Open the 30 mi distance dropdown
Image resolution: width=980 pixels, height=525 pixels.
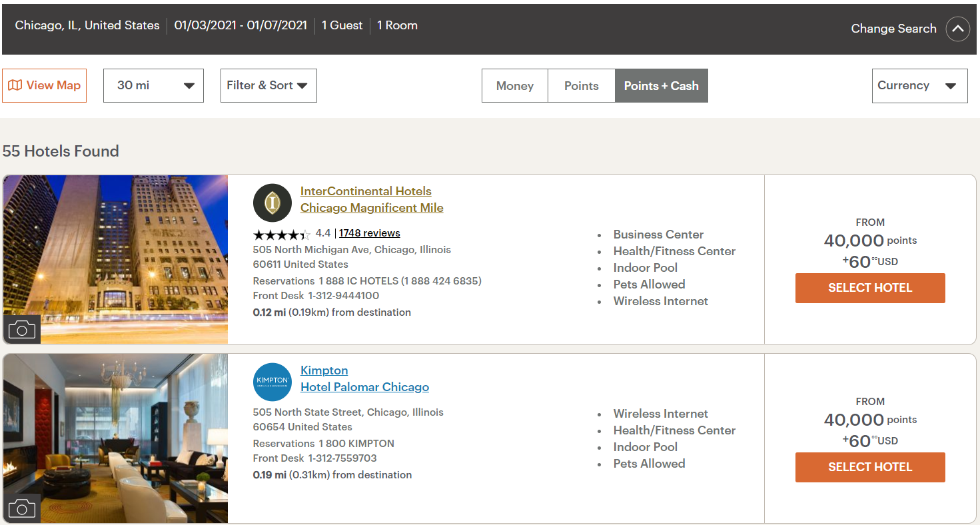tap(153, 85)
